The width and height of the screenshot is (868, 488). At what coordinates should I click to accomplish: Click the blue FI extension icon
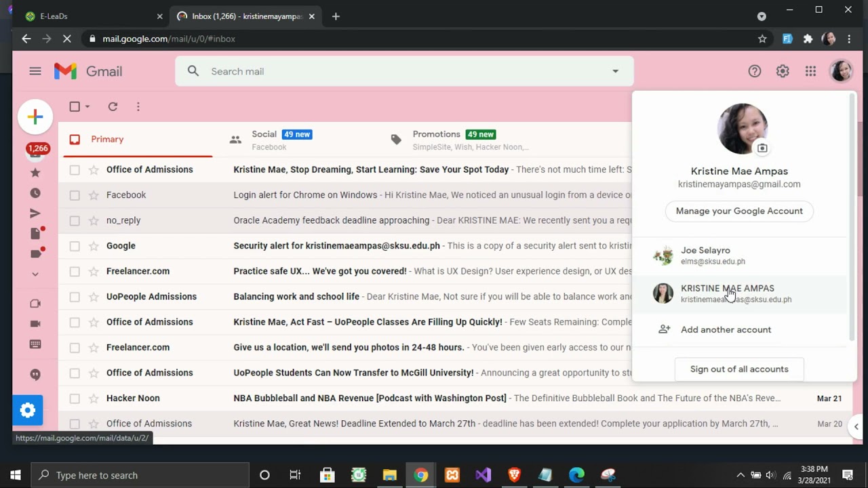(x=787, y=39)
